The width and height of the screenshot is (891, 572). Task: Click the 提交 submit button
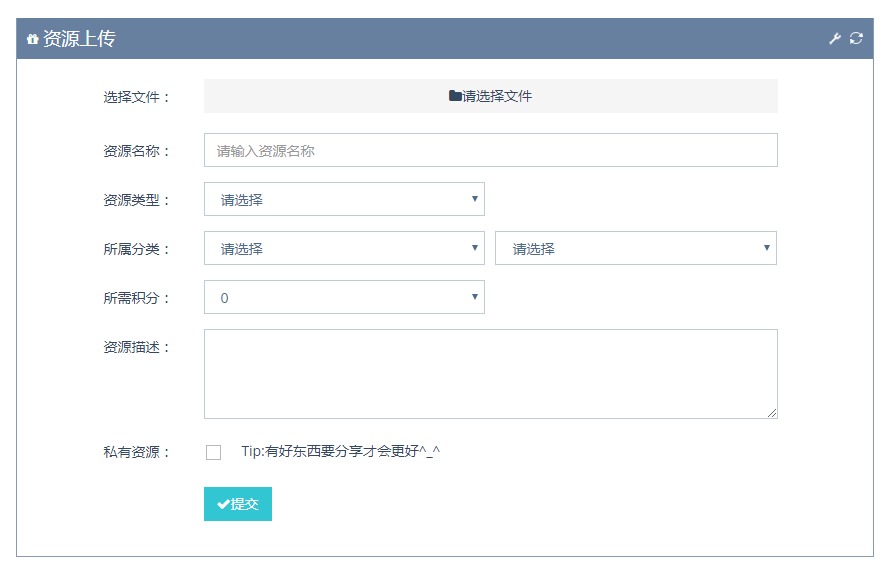click(x=238, y=504)
